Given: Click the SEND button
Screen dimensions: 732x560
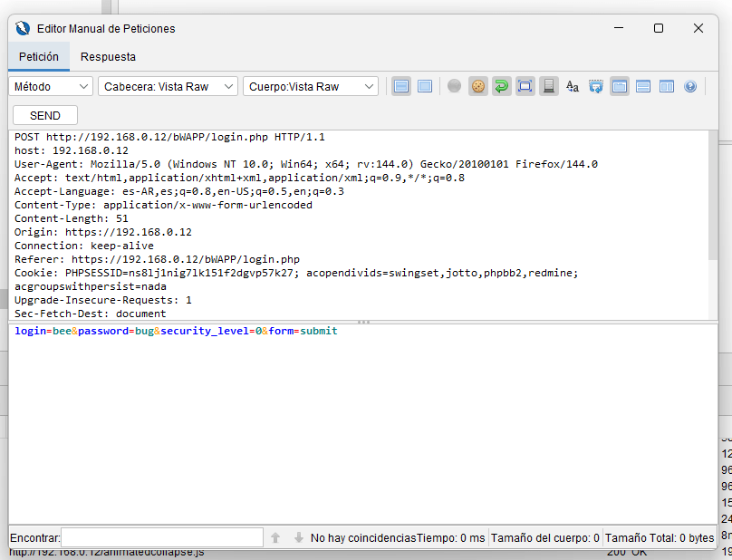Looking at the screenshot, I should click(45, 115).
